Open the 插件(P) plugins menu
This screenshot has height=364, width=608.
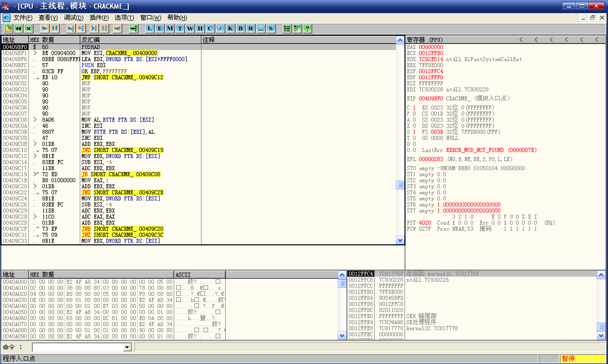click(x=99, y=18)
